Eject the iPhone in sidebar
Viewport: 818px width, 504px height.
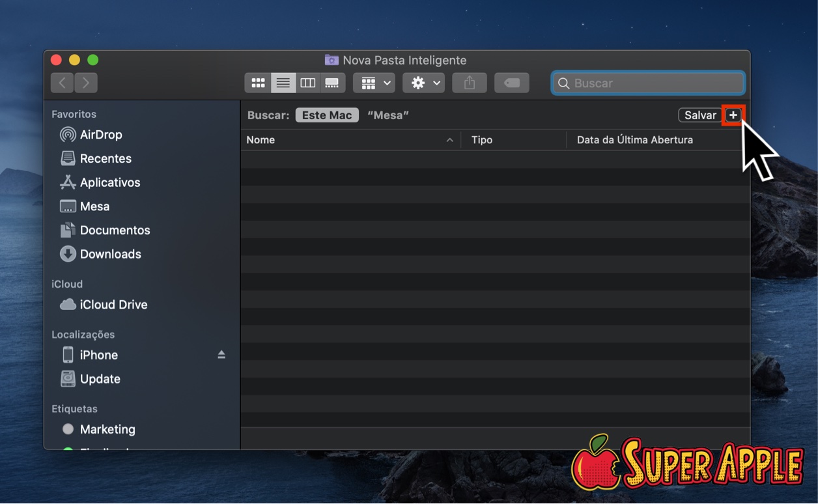tap(221, 355)
